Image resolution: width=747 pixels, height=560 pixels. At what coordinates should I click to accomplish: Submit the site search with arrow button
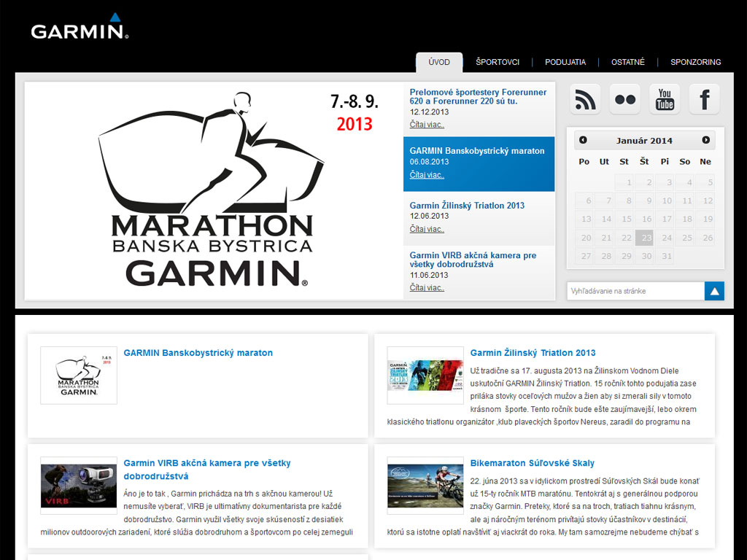click(x=715, y=291)
